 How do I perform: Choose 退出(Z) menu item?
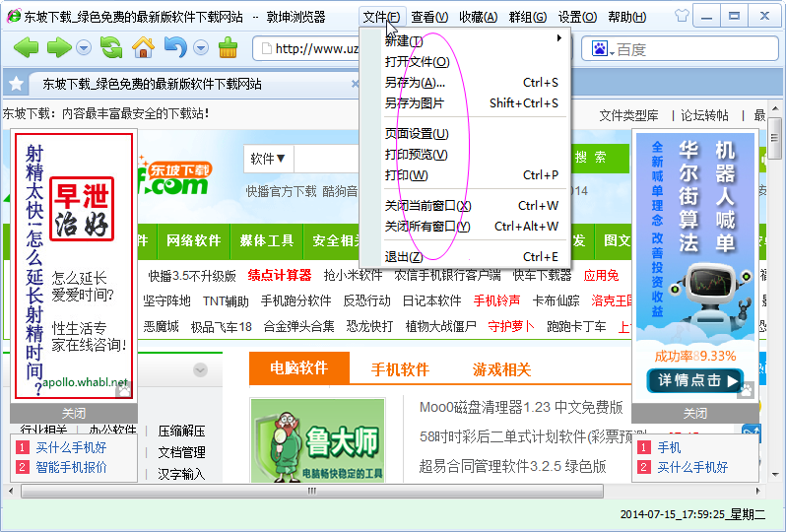coord(475,257)
